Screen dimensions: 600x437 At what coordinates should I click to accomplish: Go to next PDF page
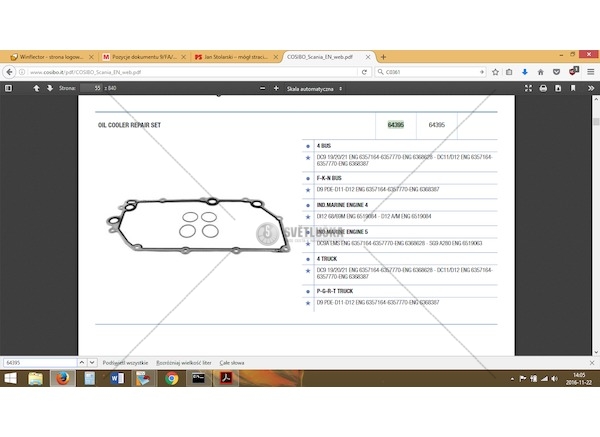point(48,88)
